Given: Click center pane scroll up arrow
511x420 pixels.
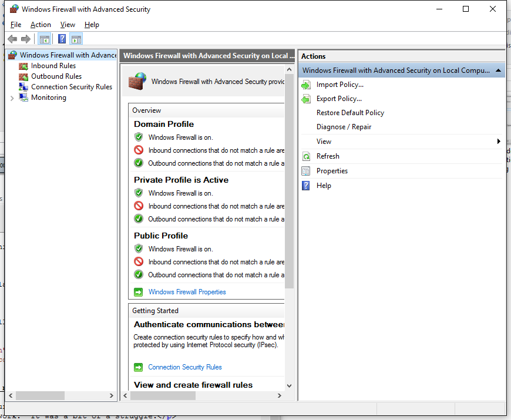Looking at the screenshot, I should (x=289, y=69).
